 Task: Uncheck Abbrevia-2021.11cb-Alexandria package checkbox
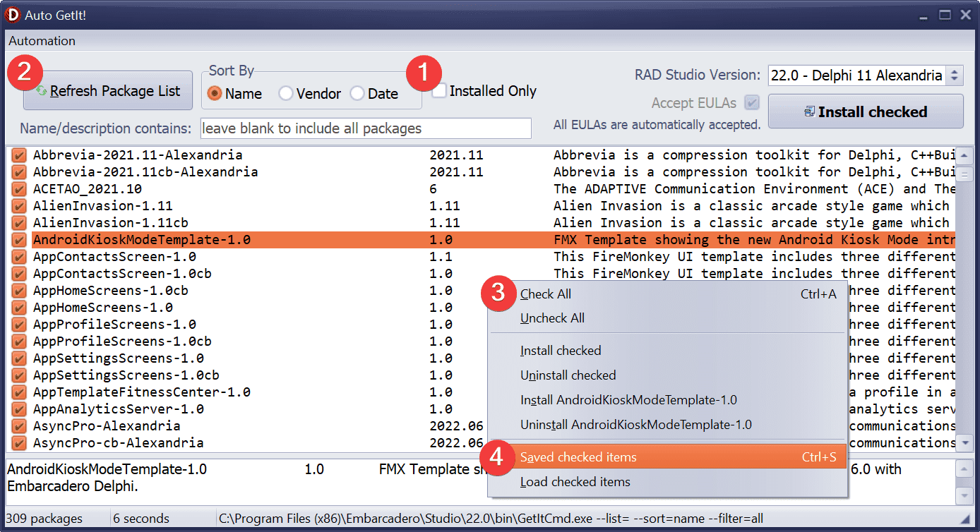19,172
